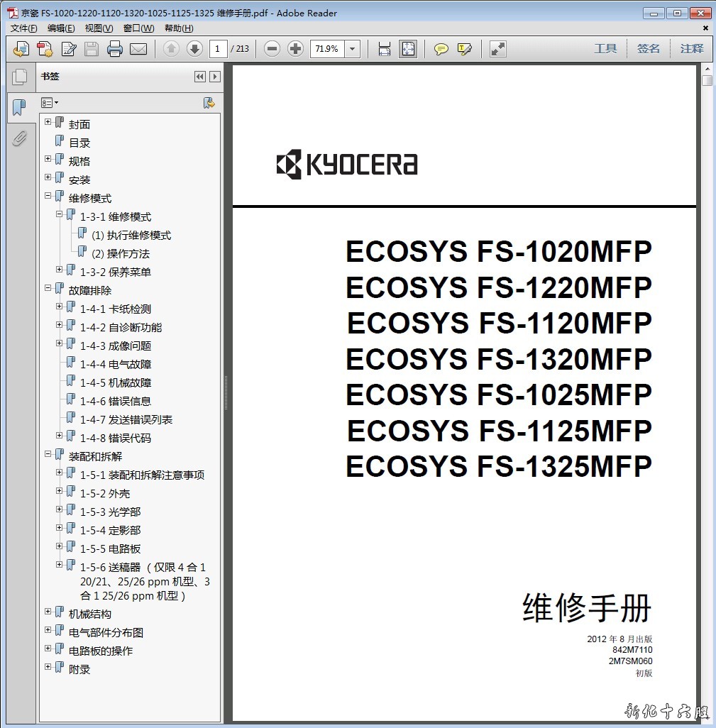The image size is (716, 728).
Task: Go to next page with down arrow
Action: 194,49
